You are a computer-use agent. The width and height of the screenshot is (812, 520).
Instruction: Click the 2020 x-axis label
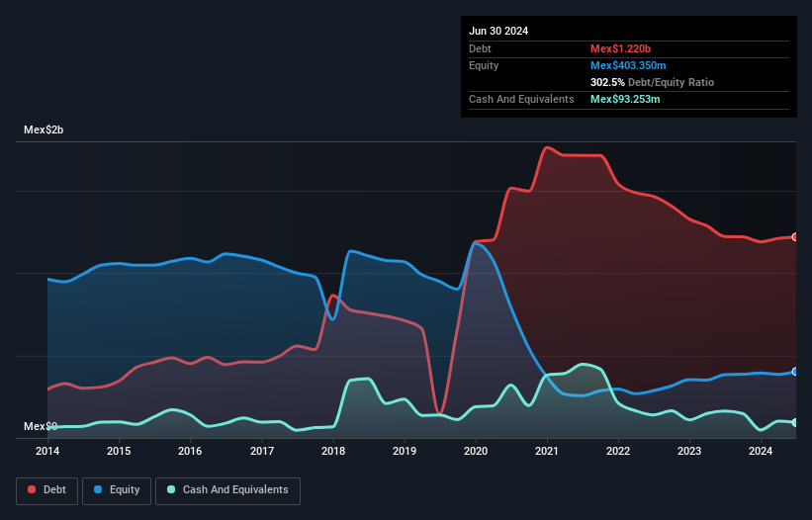pyautogui.click(x=476, y=451)
